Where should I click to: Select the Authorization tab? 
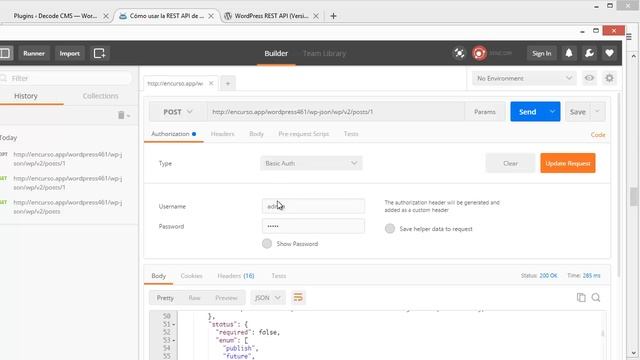click(173, 134)
